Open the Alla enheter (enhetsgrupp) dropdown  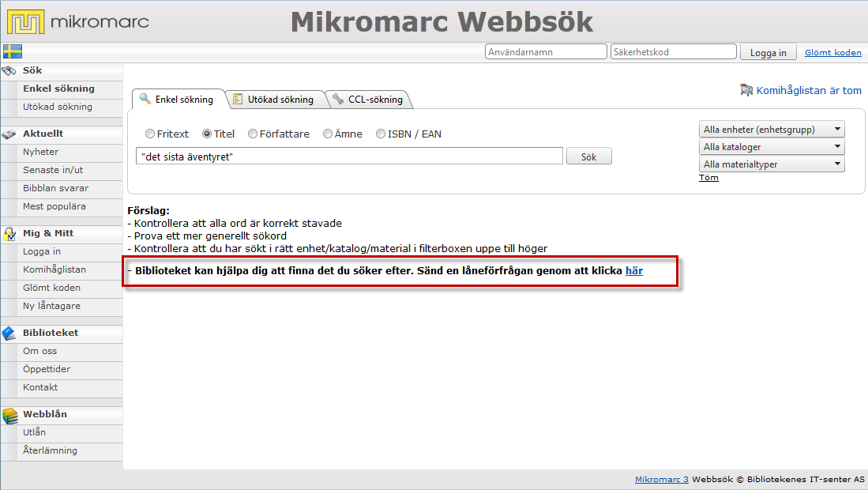tap(772, 129)
